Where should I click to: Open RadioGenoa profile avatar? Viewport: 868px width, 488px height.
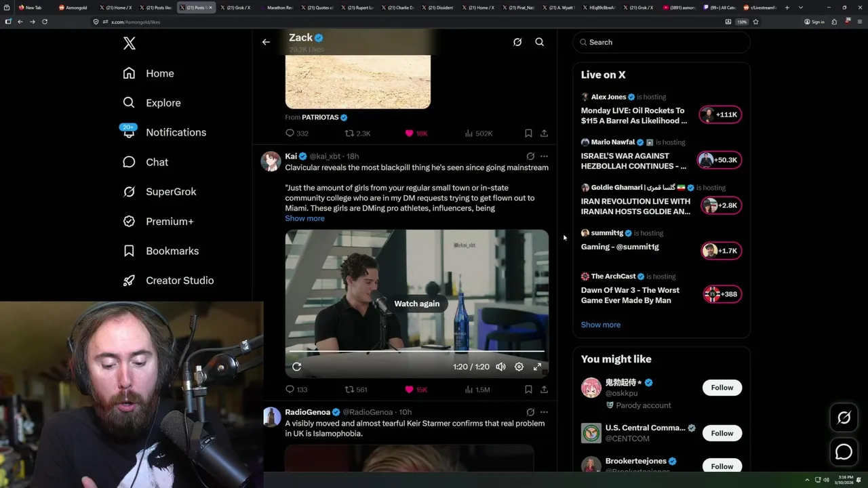(271, 417)
